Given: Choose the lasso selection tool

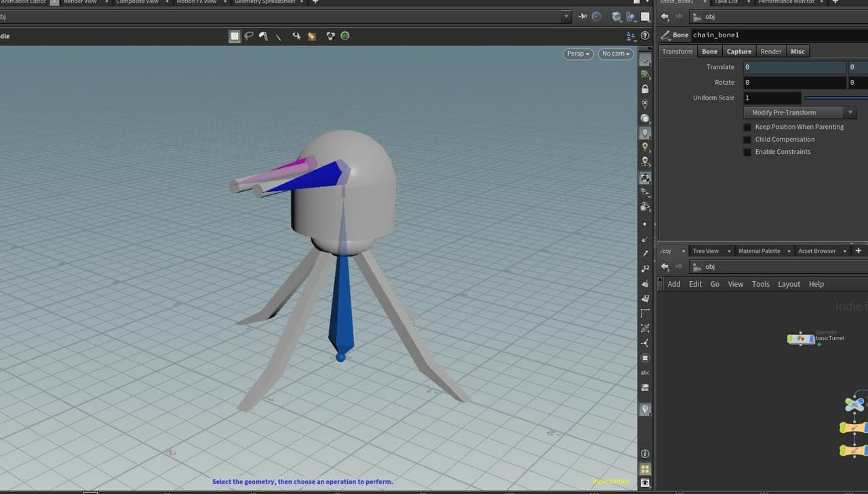Looking at the screenshot, I should click(249, 36).
